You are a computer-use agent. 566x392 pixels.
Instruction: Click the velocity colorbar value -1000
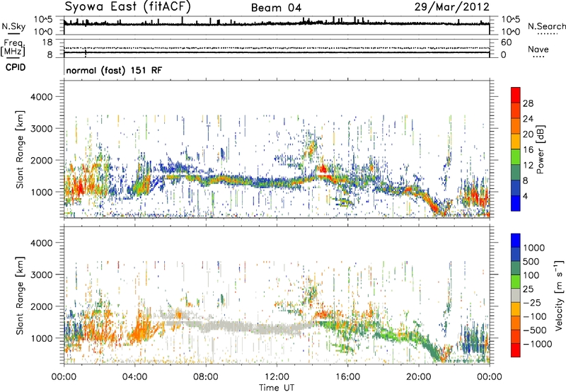pyautogui.click(x=537, y=344)
